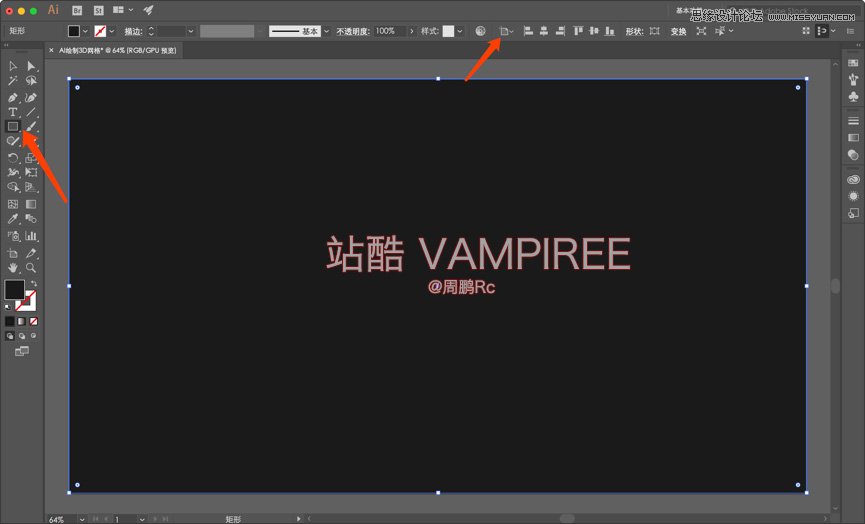Reset to default fill and stroke
This screenshot has height=524, width=865.
coord(8,307)
